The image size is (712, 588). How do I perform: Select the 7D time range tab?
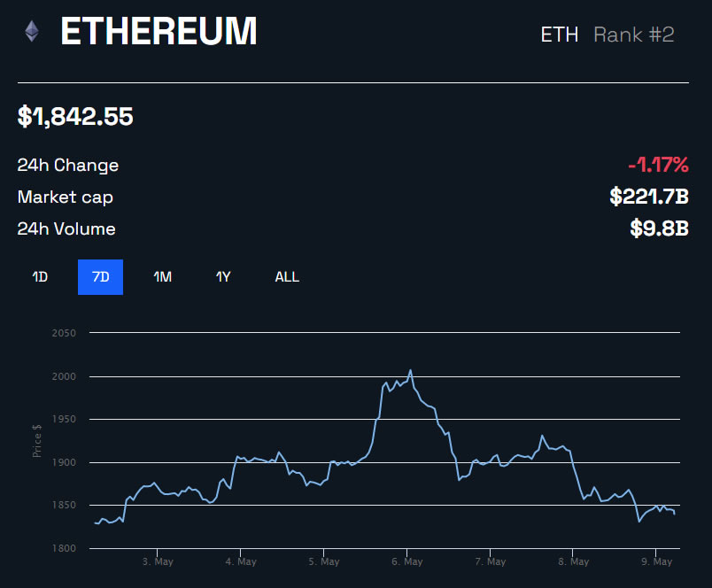(x=100, y=277)
